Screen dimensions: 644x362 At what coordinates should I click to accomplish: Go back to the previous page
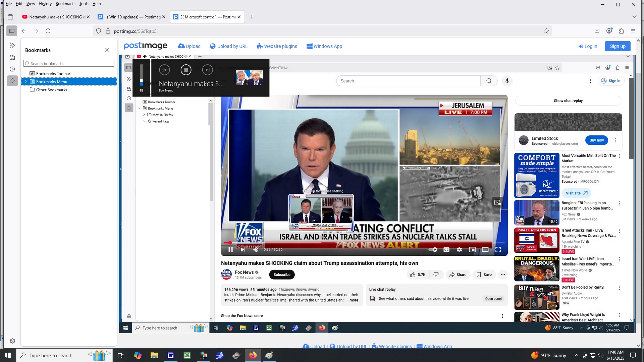click(x=24, y=31)
